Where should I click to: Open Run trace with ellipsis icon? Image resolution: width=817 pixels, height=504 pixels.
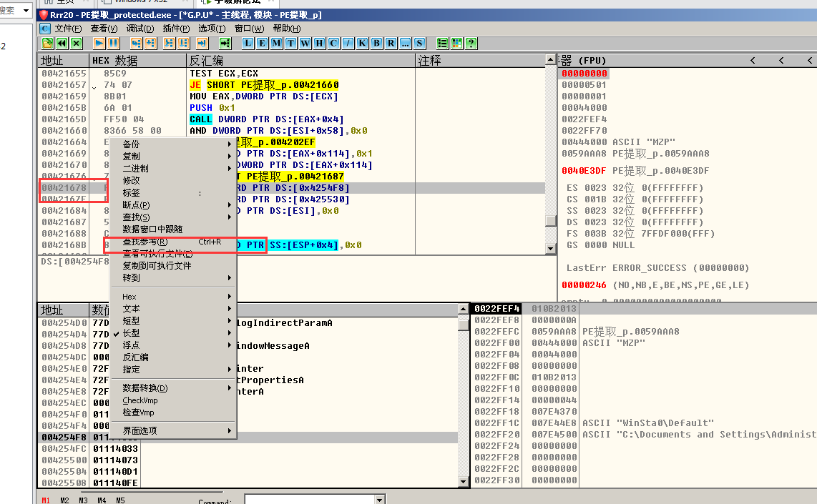(406, 43)
